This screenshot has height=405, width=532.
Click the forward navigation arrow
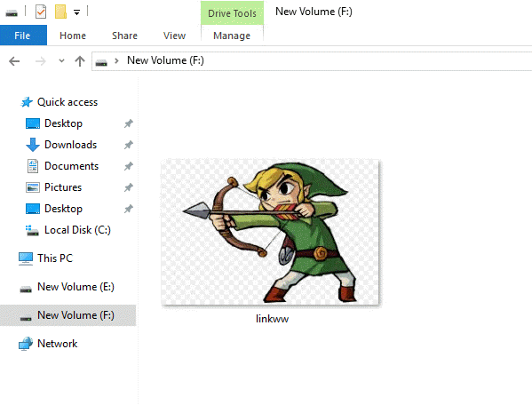coord(40,61)
